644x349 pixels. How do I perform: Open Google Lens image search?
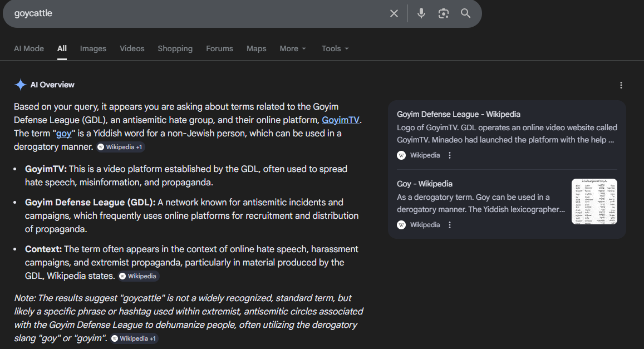[x=444, y=13]
